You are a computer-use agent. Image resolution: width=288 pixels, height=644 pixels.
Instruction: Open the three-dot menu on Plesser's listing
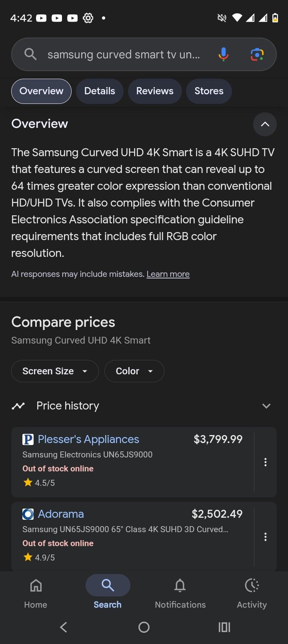click(x=265, y=462)
